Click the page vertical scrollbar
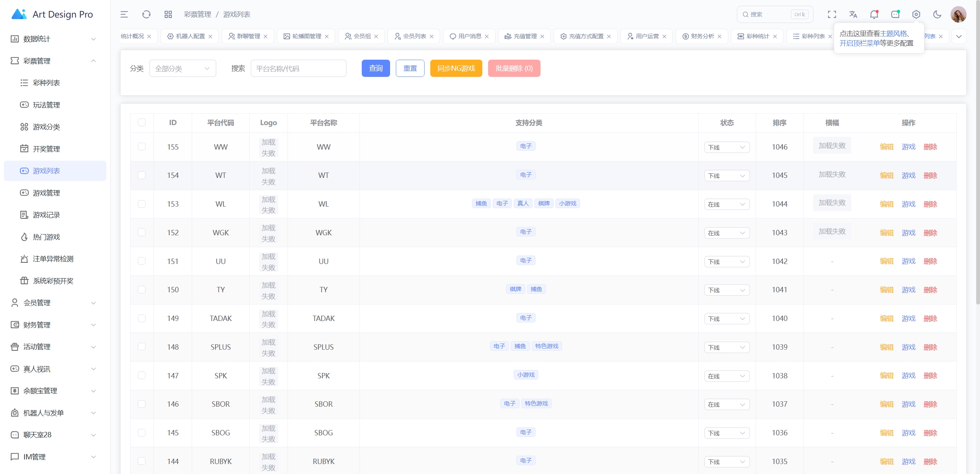 tap(977, 153)
